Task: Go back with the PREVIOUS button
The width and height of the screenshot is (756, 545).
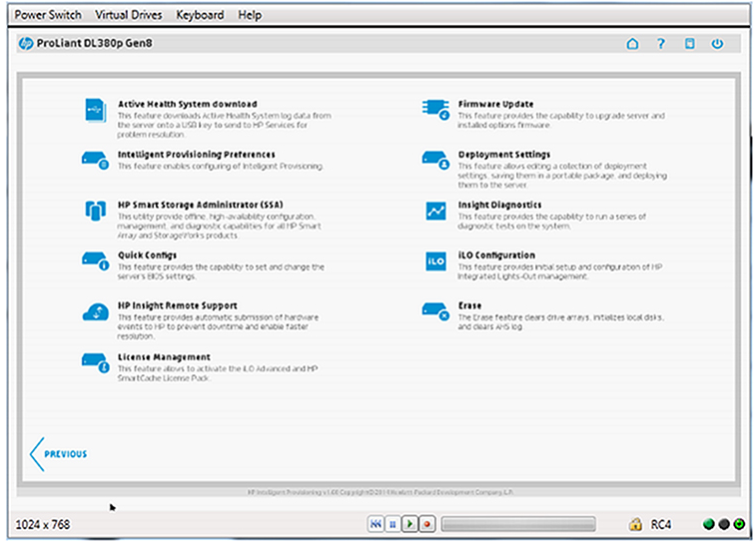Action: (58, 454)
